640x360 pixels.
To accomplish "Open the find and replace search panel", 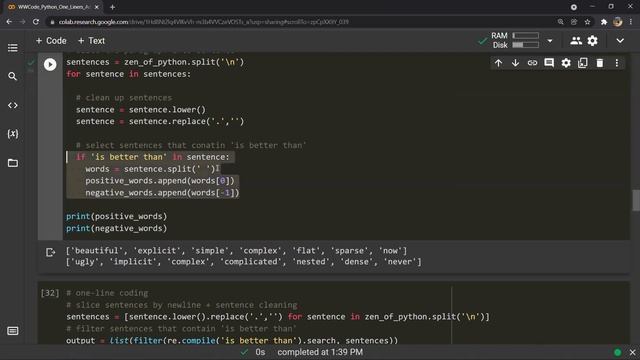I will tap(13, 76).
